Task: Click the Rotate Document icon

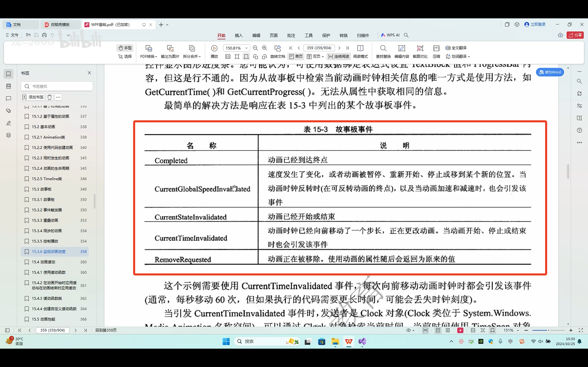Action: [277, 48]
